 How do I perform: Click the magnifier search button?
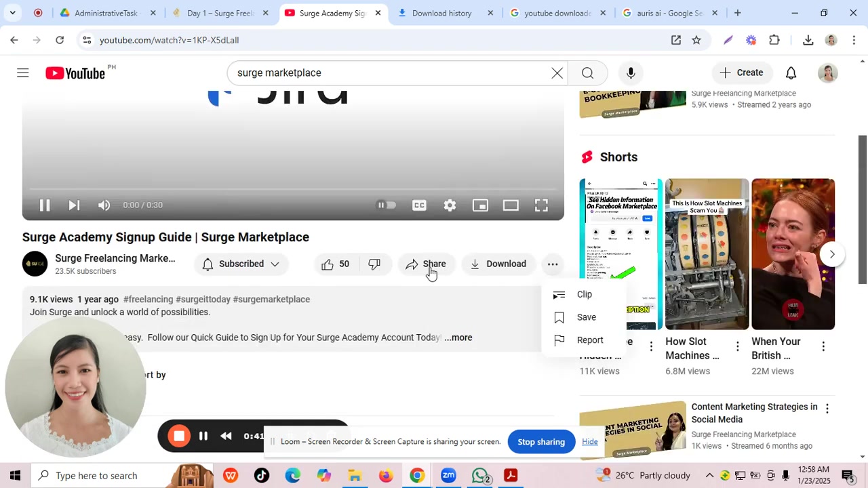(x=587, y=73)
